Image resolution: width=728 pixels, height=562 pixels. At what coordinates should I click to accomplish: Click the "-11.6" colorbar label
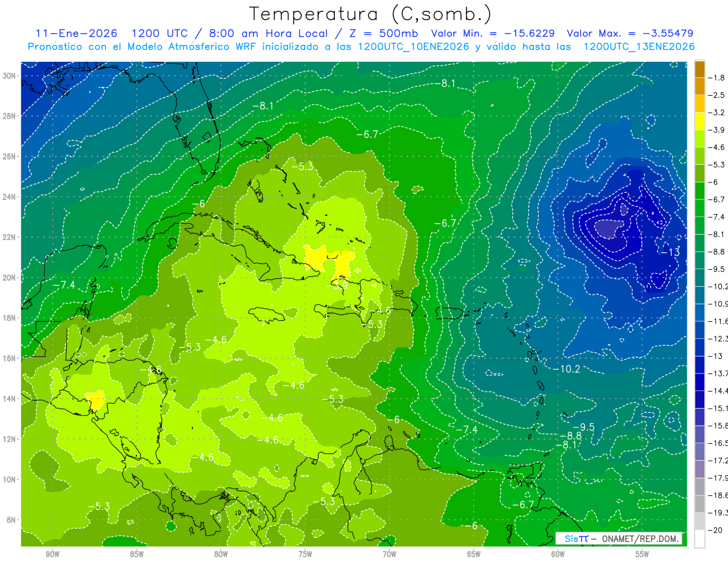(719, 321)
